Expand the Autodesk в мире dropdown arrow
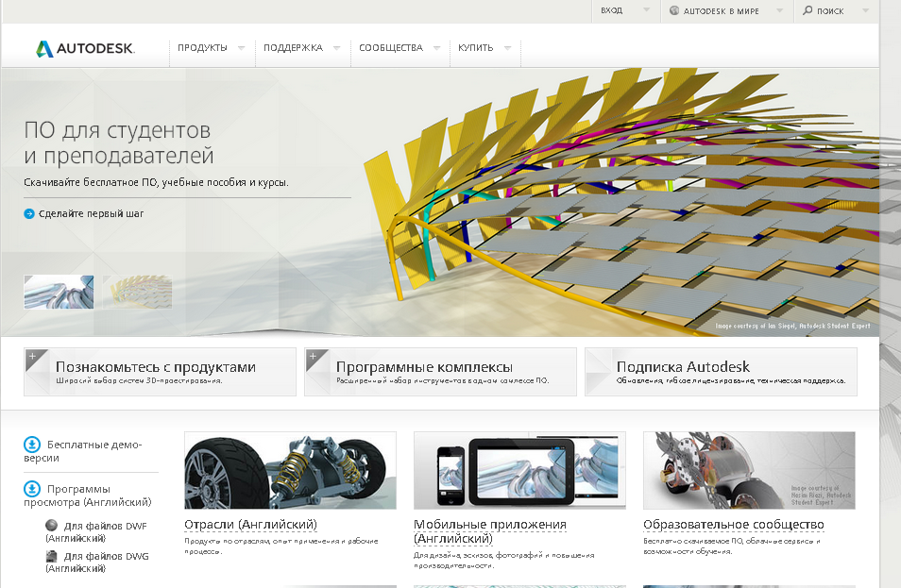The width and height of the screenshot is (901, 588). click(x=779, y=9)
